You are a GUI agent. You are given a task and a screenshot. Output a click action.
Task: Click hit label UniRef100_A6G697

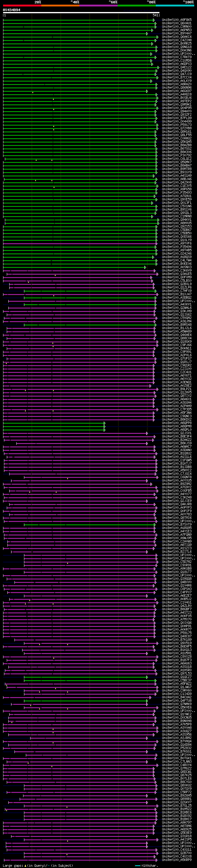pyautogui.click(x=177, y=91)
